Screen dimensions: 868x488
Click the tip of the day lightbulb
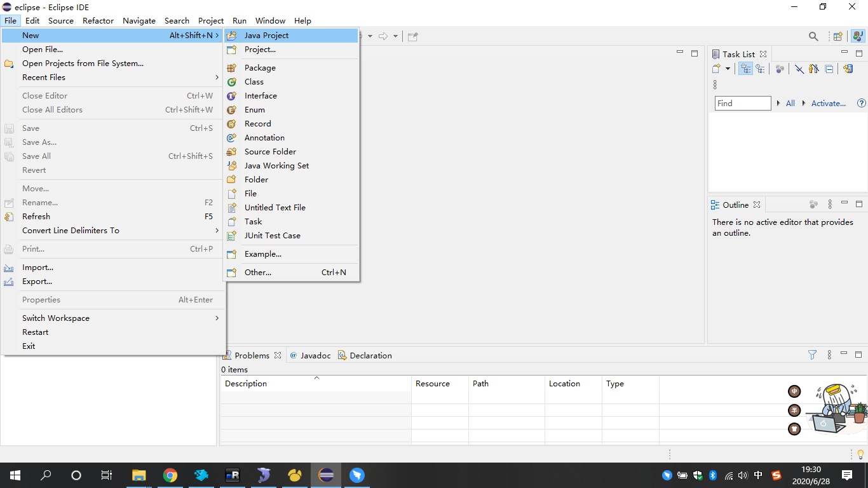click(861, 454)
